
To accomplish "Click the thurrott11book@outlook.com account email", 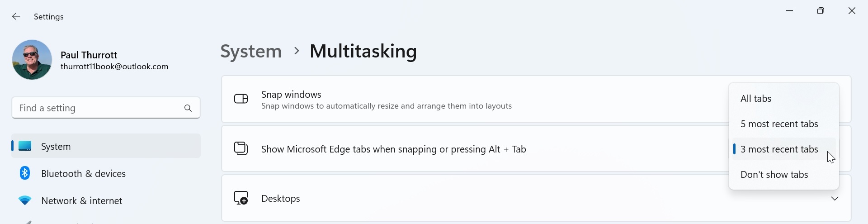I will pyautogui.click(x=114, y=67).
